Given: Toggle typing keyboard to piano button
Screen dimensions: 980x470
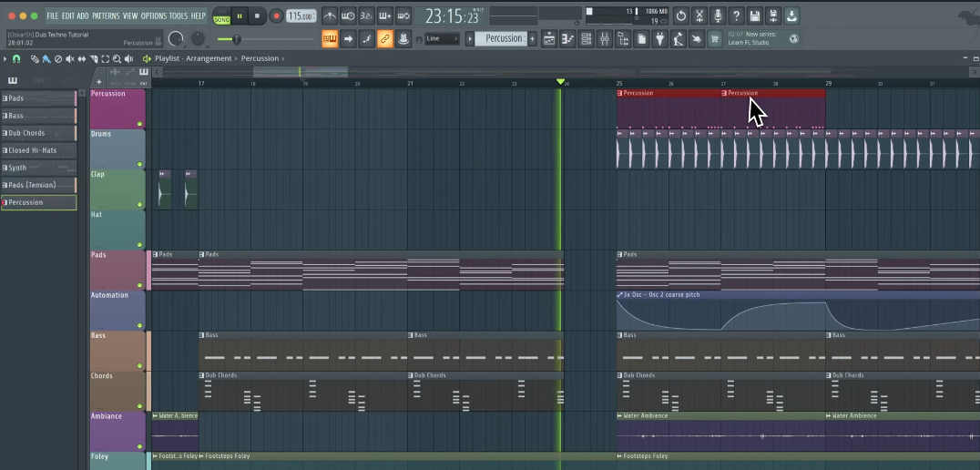Looking at the screenshot, I should (330, 39).
